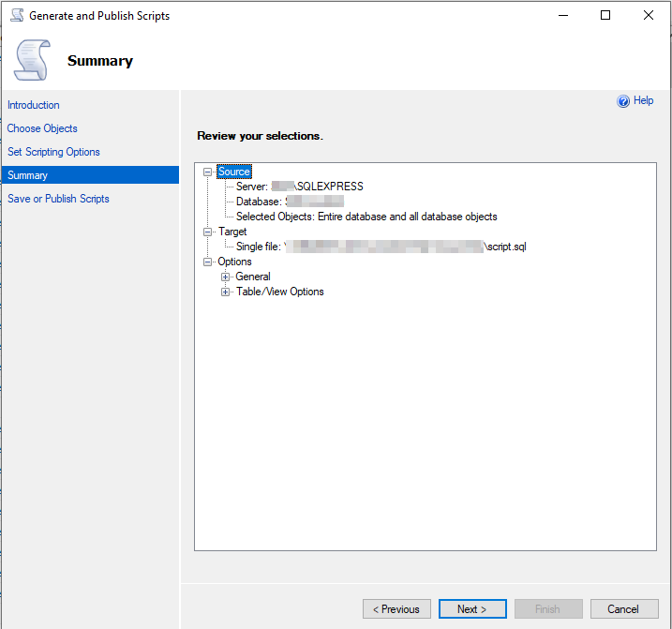The height and width of the screenshot is (629, 672).
Task: Click the title bar application icon
Action: coord(16,16)
